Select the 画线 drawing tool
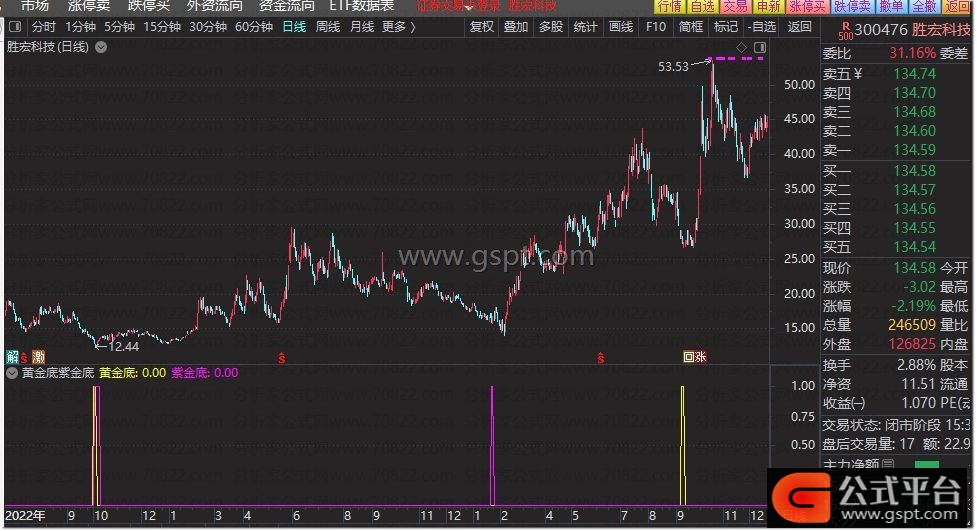 pyautogui.click(x=621, y=27)
